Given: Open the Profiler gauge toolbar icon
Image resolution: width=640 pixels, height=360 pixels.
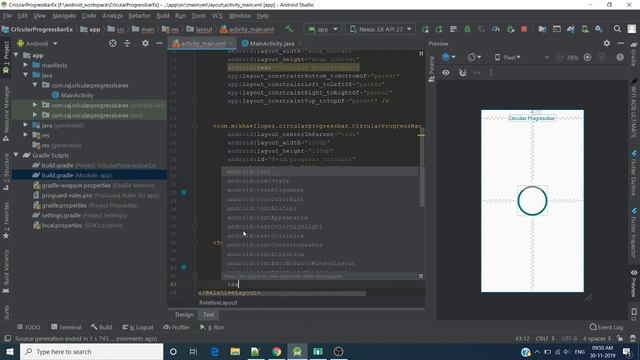Looking at the screenshot, I should 496,29.
